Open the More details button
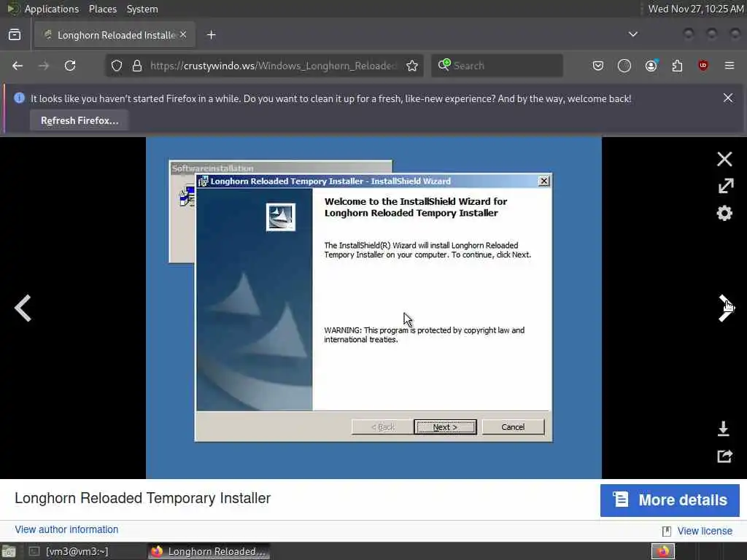747x560 pixels. pyautogui.click(x=670, y=500)
